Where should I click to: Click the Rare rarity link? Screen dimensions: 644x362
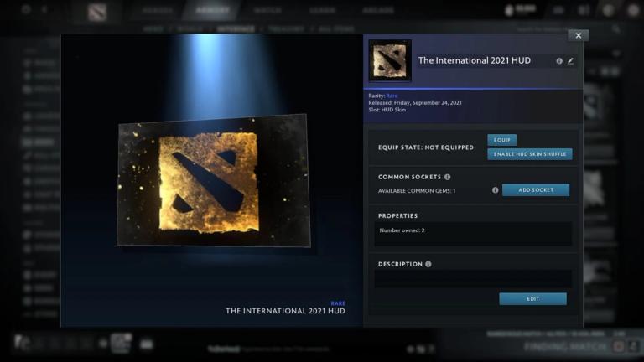pyautogui.click(x=392, y=96)
